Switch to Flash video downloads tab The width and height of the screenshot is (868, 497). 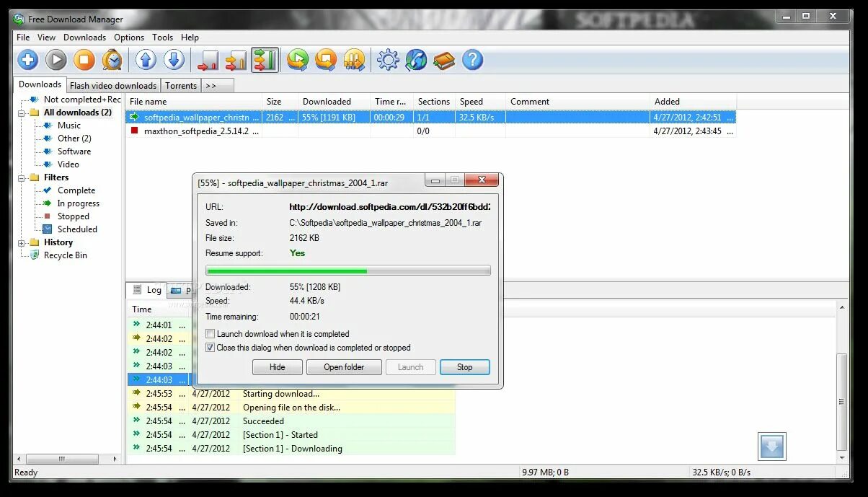113,86
